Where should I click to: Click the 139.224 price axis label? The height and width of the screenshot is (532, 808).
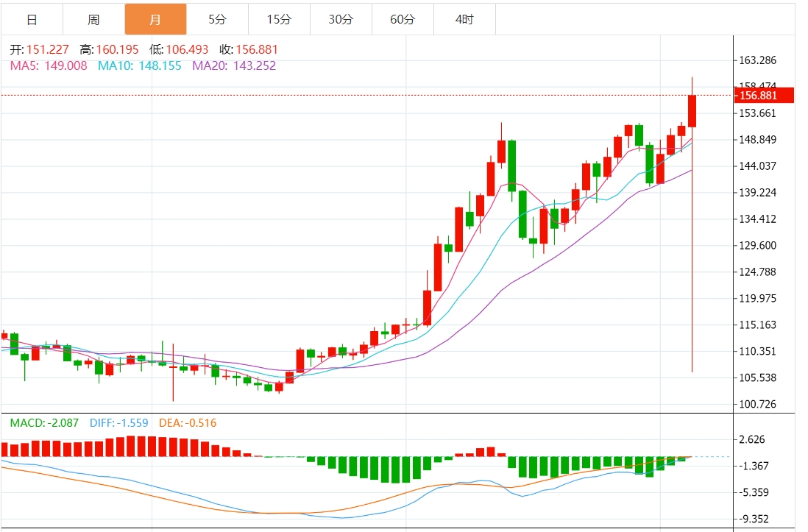tap(757, 193)
